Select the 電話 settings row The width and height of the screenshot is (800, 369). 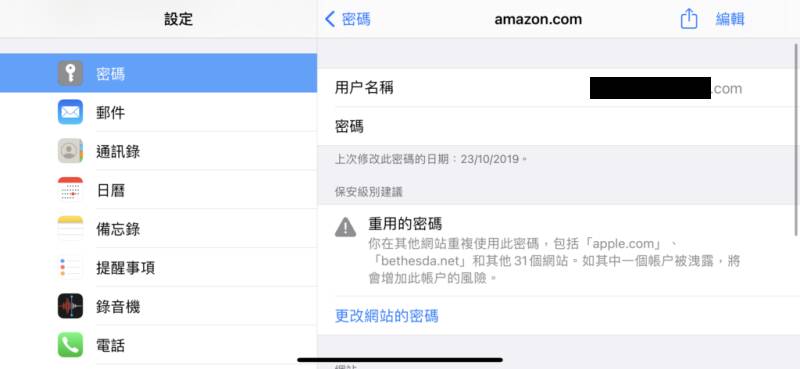tap(158, 345)
